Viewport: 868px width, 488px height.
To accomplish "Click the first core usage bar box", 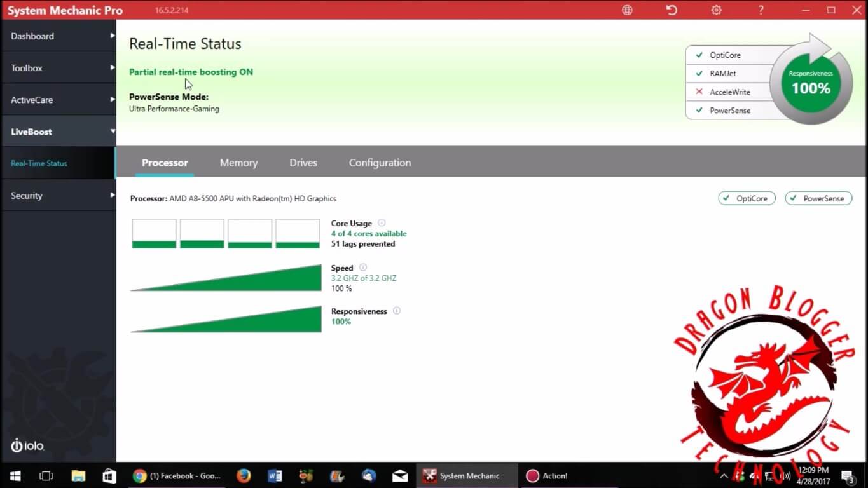I will [x=154, y=233].
